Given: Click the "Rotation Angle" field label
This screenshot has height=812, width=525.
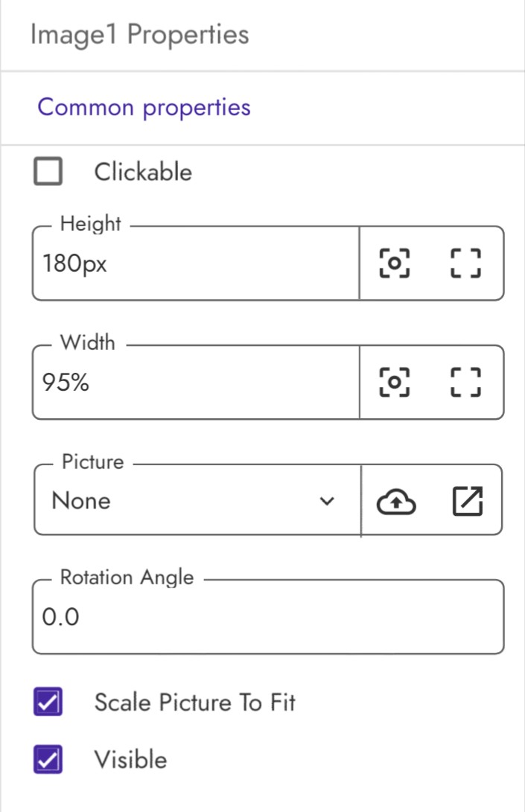Looking at the screenshot, I should 127,578.
